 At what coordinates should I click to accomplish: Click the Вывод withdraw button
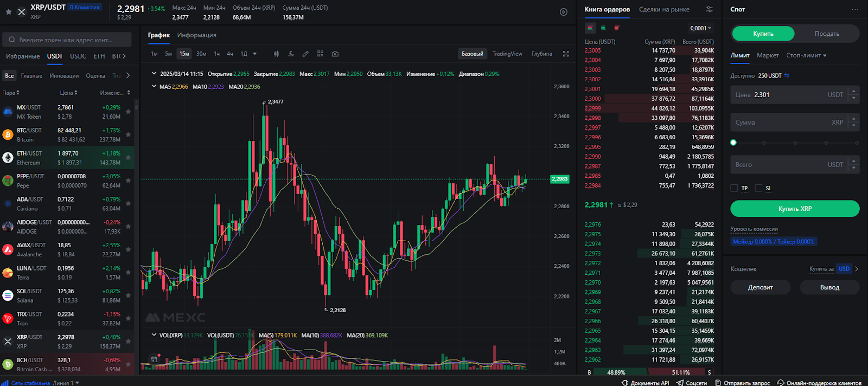[x=829, y=287]
